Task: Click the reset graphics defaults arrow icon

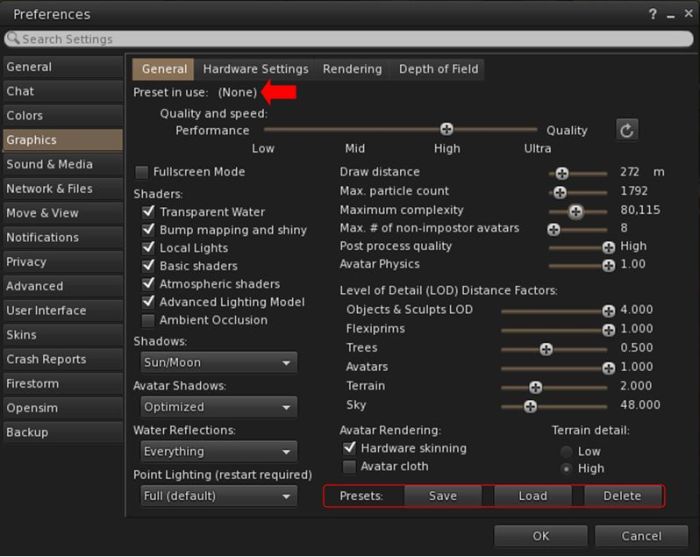Action: 626,130
